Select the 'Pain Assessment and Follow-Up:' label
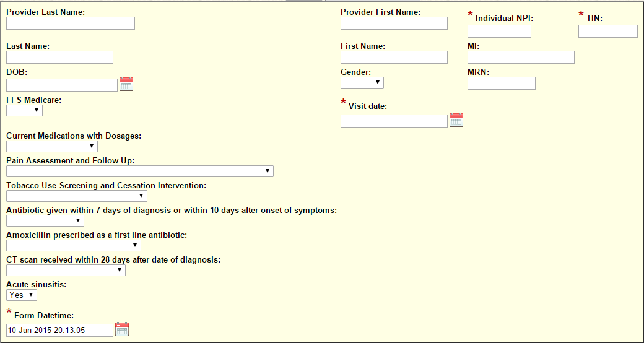 click(x=71, y=161)
